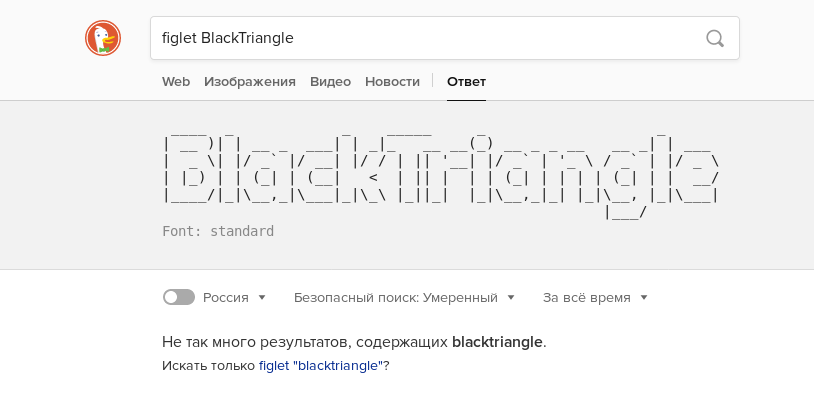The width and height of the screenshot is (814, 404).
Task: Click the arrow beside Безопасный поиск
Action: [511, 297]
